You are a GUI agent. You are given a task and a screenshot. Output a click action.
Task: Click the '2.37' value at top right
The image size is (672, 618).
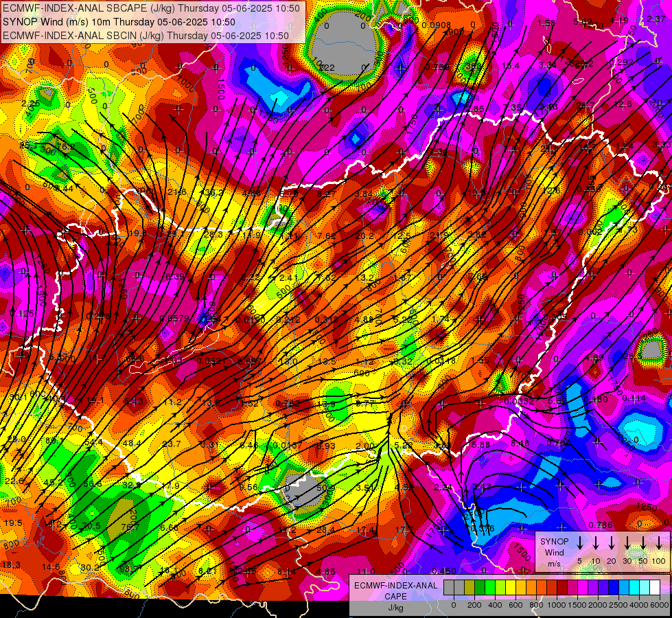(x=656, y=19)
